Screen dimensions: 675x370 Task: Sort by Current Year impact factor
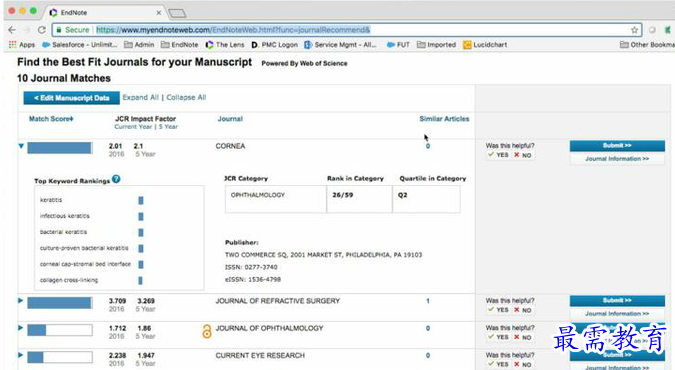pyautogui.click(x=133, y=127)
